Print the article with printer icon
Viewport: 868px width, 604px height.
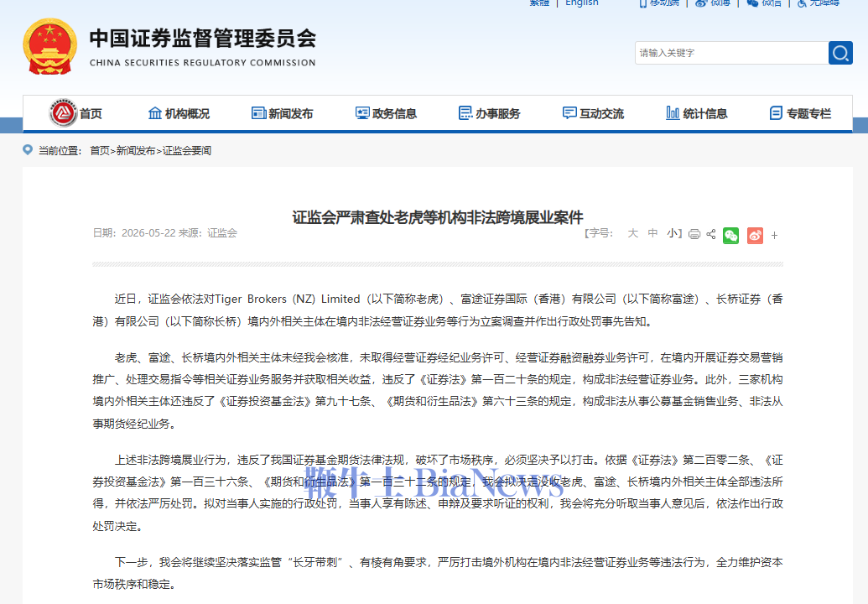694,234
